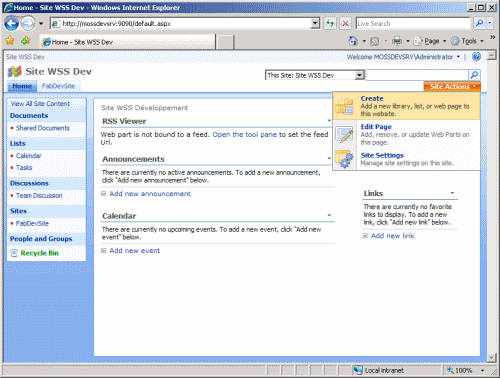Click the Create library icon

pyautogui.click(x=345, y=106)
